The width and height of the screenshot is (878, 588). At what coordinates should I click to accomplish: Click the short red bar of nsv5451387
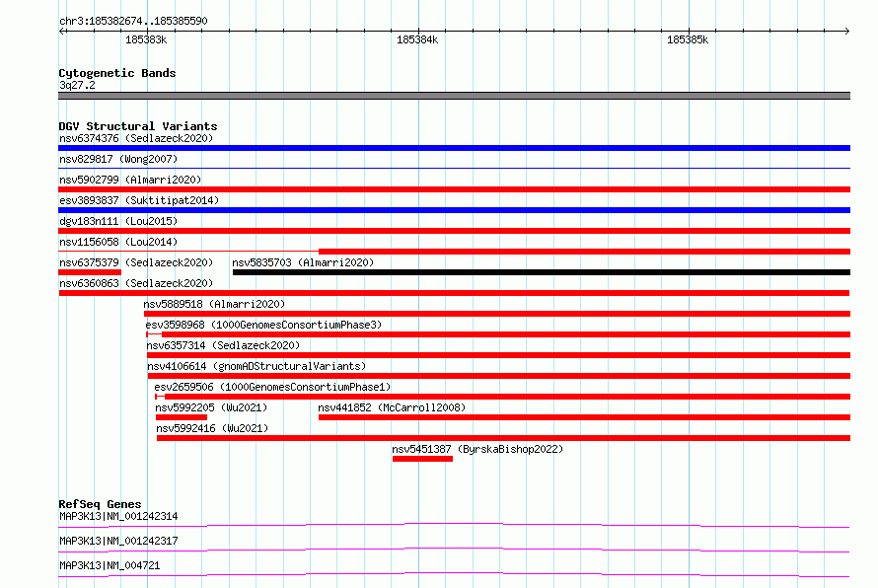(423, 459)
